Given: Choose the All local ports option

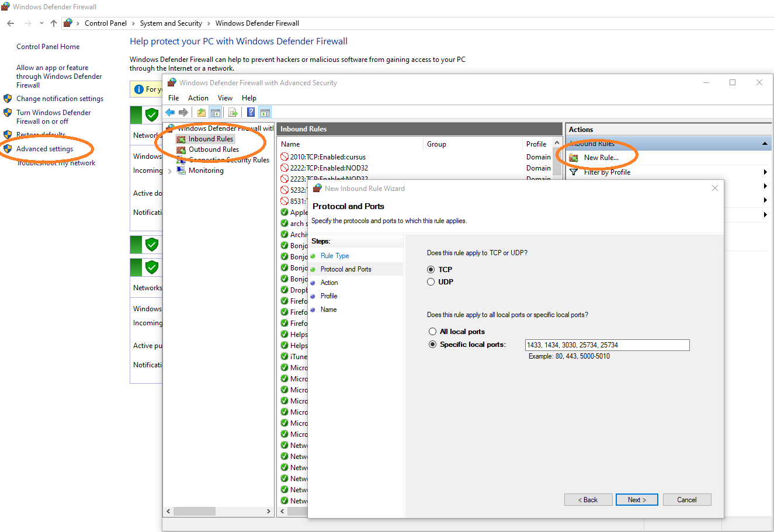Looking at the screenshot, I should 433,331.
